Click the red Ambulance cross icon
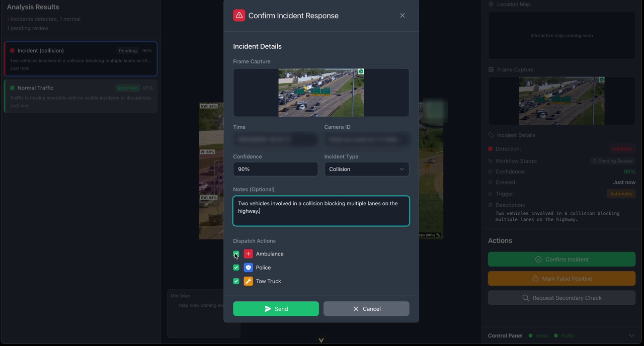The width and height of the screenshot is (644, 346). tap(248, 254)
